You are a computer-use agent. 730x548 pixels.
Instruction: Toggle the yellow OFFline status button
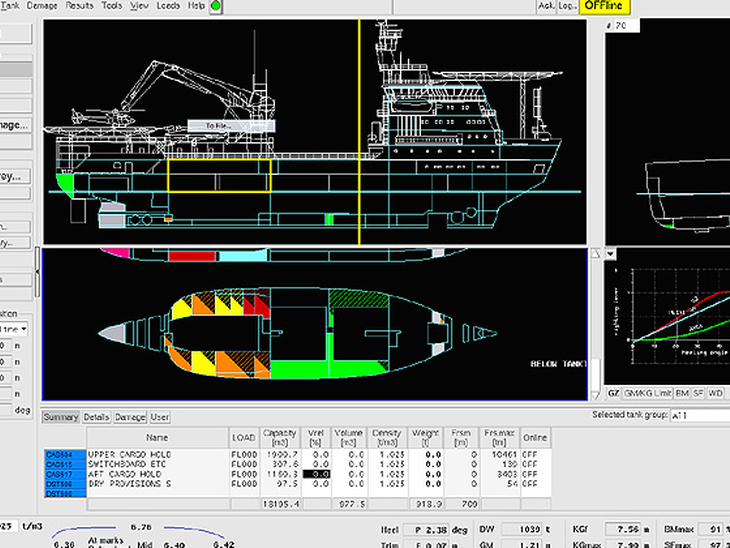[x=604, y=6]
